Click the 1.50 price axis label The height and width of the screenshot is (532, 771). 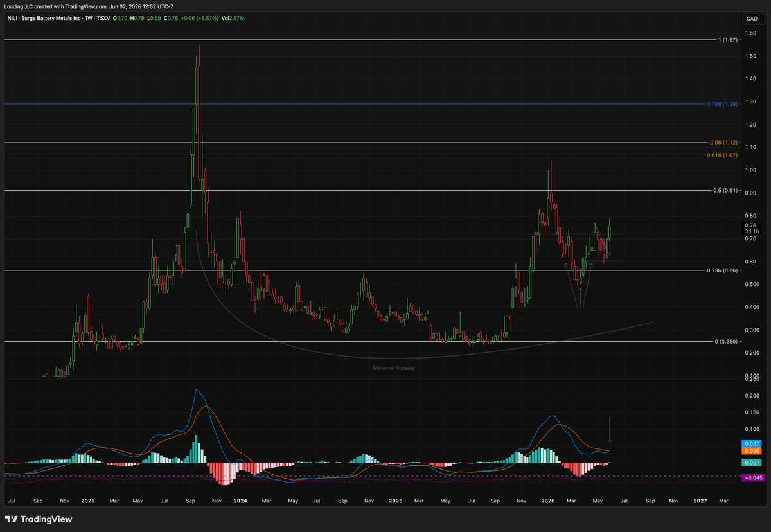click(x=750, y=56)
